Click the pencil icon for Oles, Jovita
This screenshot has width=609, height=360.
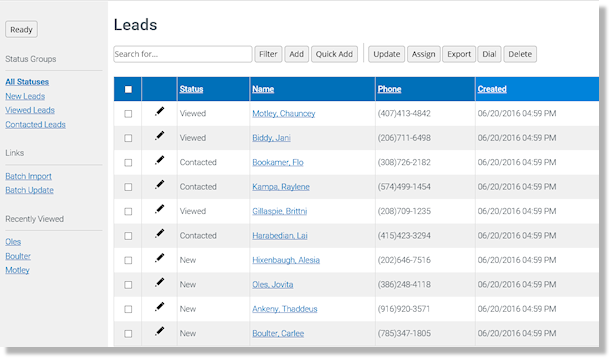(x=159, y=283)
